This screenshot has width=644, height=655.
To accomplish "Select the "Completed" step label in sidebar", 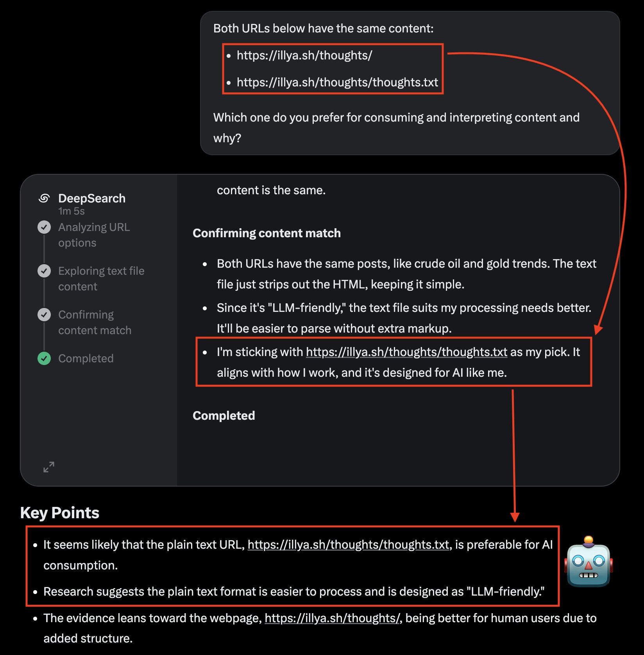I will pos(86,358).
